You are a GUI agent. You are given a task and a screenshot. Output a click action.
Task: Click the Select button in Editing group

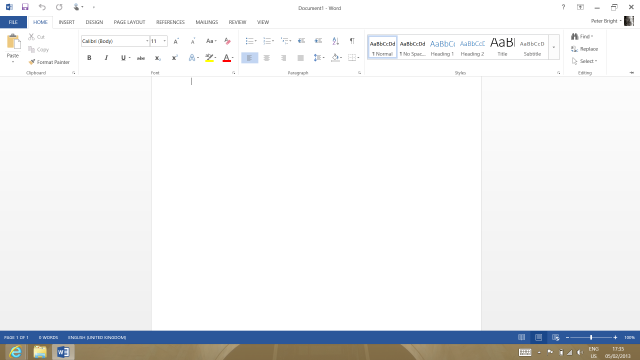point(584,61)
